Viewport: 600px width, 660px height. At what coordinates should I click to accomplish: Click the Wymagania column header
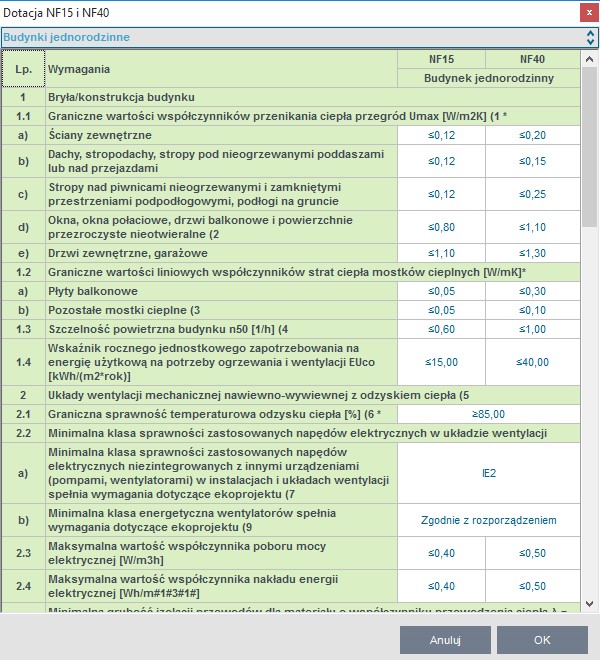[x=221, y=69]
